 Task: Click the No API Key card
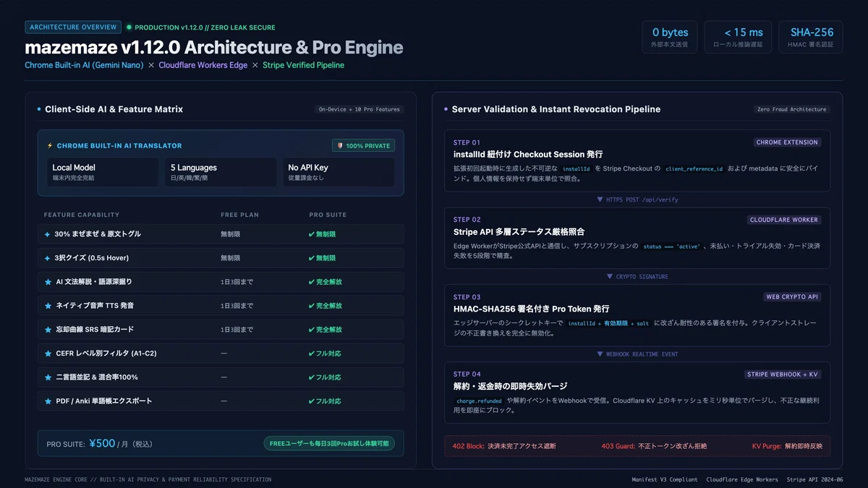pos(339,172)
